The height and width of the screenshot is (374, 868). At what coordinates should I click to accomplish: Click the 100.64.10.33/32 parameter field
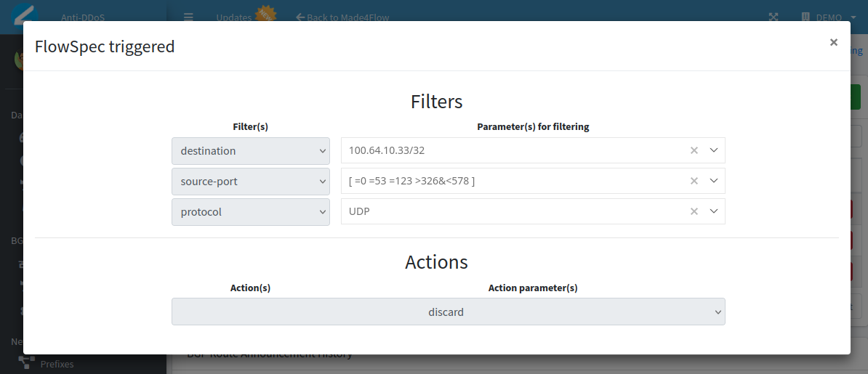509,150
